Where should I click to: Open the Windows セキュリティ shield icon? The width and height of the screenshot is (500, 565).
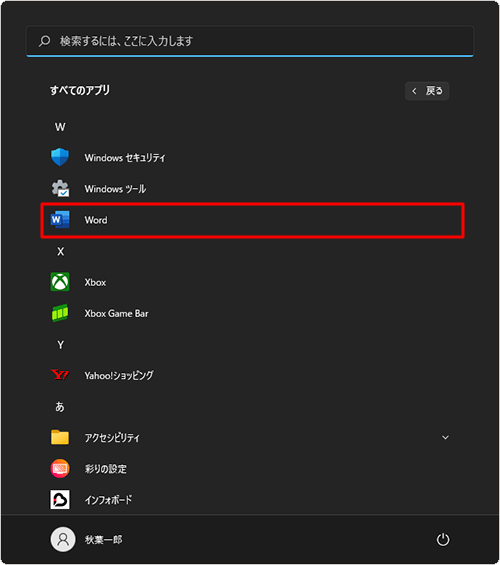(x=60, y=157)
